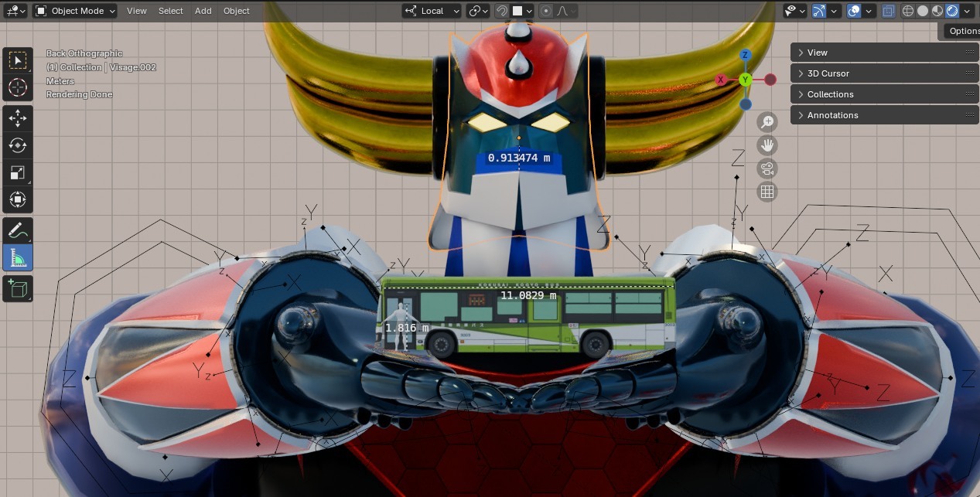Image resolution: width=980 pixels, height=497 pixels.
Task: Open the View menu
Action: pos(137,11)
